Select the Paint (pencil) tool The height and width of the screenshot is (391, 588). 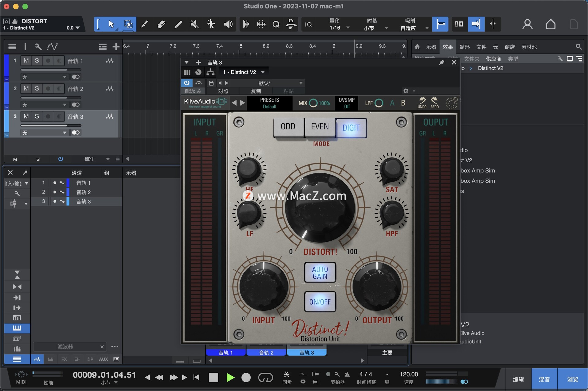pos(178,24)
